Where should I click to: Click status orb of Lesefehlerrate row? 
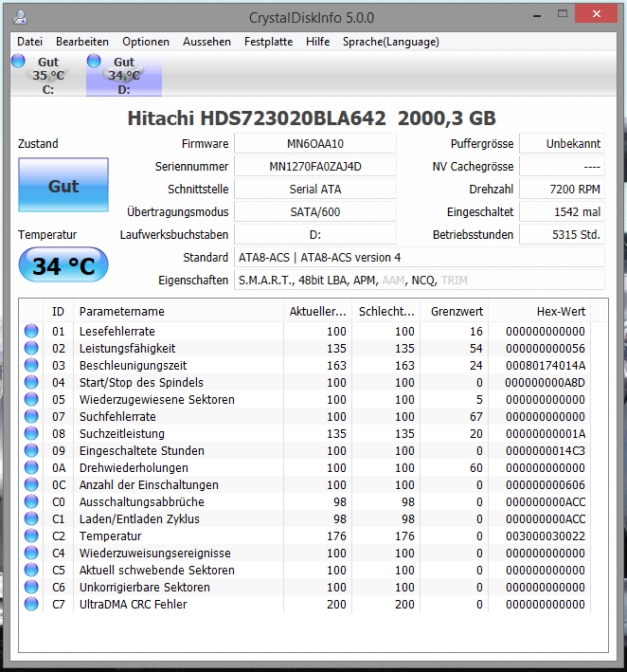(31, 331)
